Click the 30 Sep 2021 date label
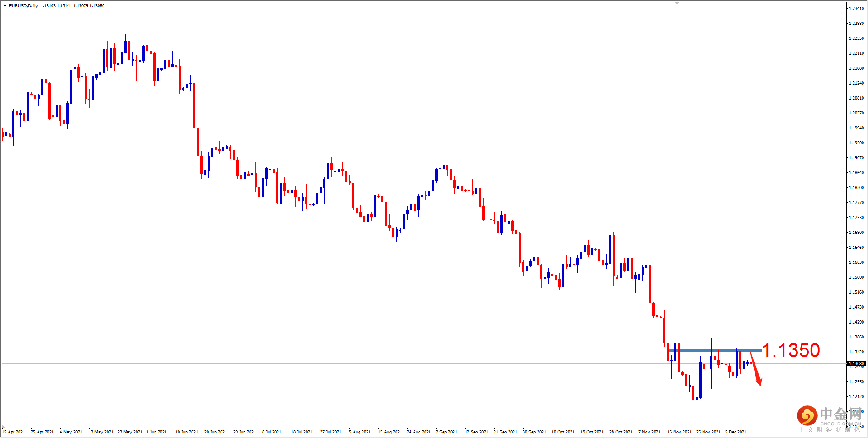The width and height of the screenshot is (868, 438). [534, 432]
